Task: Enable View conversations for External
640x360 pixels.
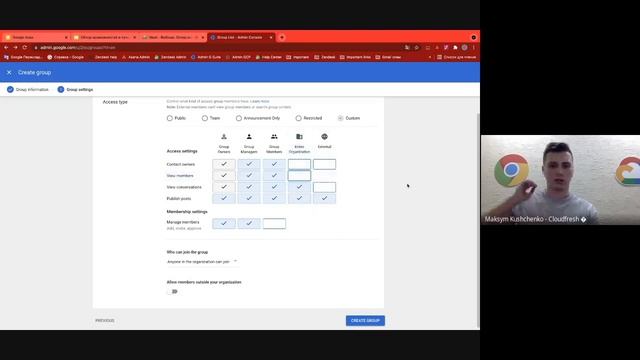Action: (324, 187)
